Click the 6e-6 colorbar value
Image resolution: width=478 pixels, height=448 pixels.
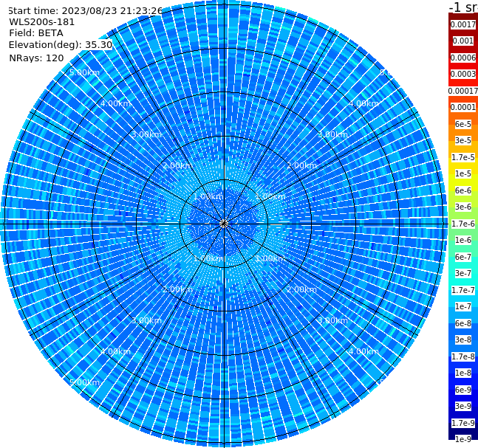[463, 190]
